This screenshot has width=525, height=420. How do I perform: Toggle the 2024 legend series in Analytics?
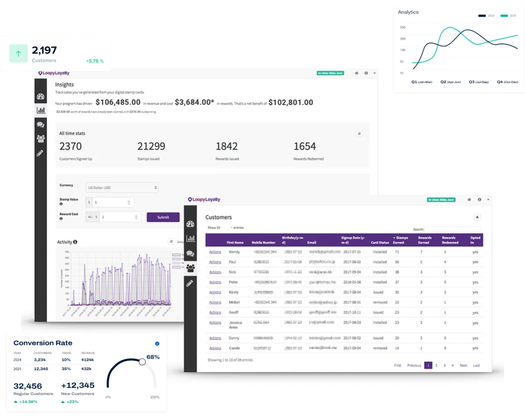(486, 16)
